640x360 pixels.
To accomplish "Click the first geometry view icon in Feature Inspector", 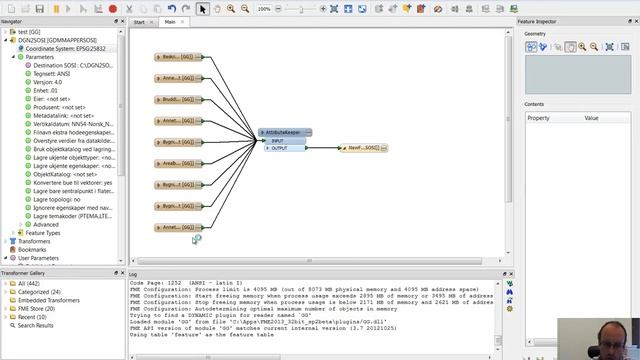I will 531,47.
